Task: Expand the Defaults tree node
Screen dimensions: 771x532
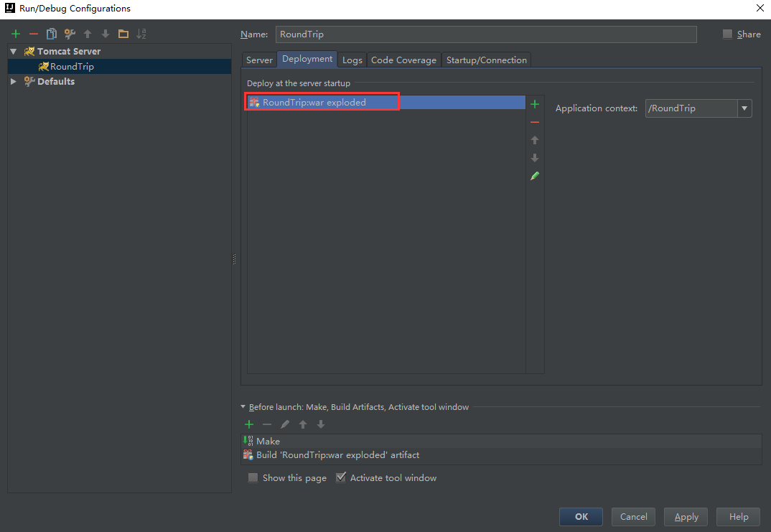Action: click(13, 81)
